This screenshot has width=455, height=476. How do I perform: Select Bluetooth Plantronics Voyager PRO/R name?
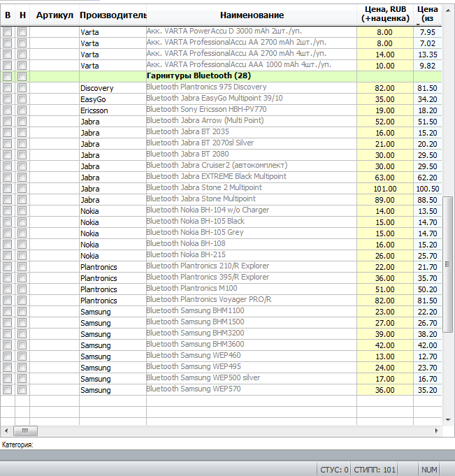pos(209,300)
